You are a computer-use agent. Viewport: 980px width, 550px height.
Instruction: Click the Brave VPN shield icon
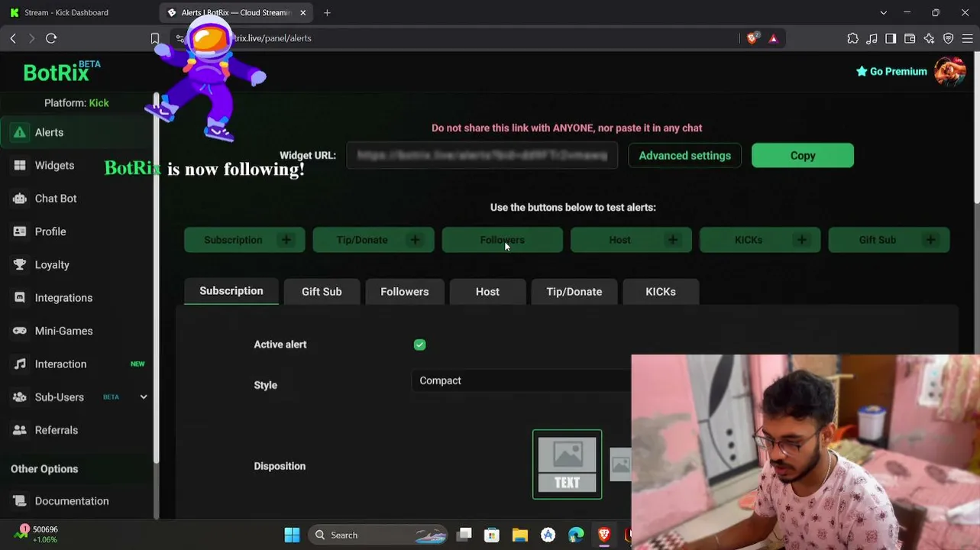point(948,38)
